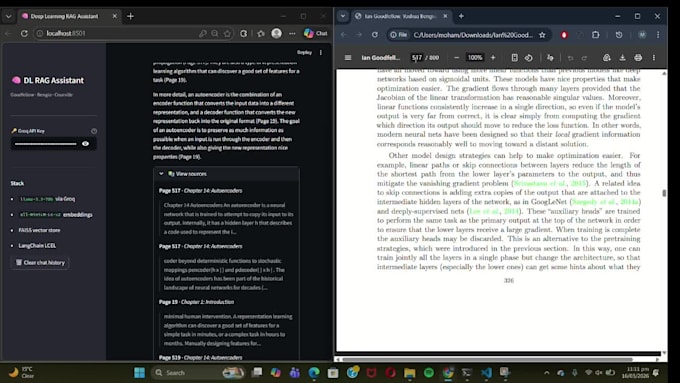
Task: Open the weather widget on taskbar
Action: click(x=22, y=373)
